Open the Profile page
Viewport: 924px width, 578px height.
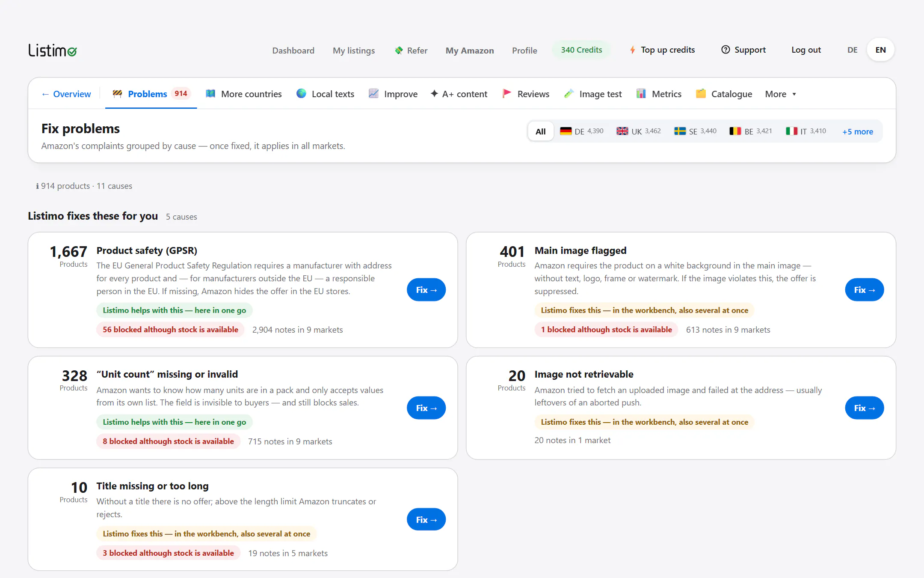point(524,51)
